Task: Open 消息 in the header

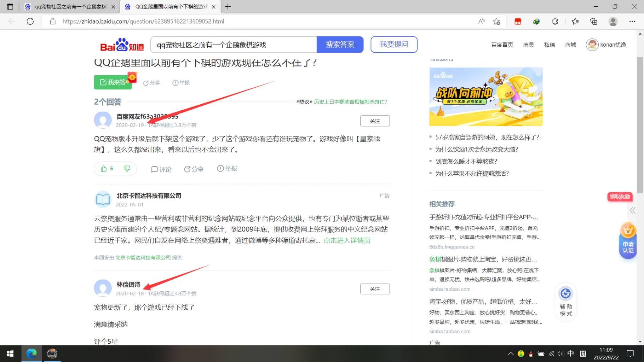Action: 528,45
